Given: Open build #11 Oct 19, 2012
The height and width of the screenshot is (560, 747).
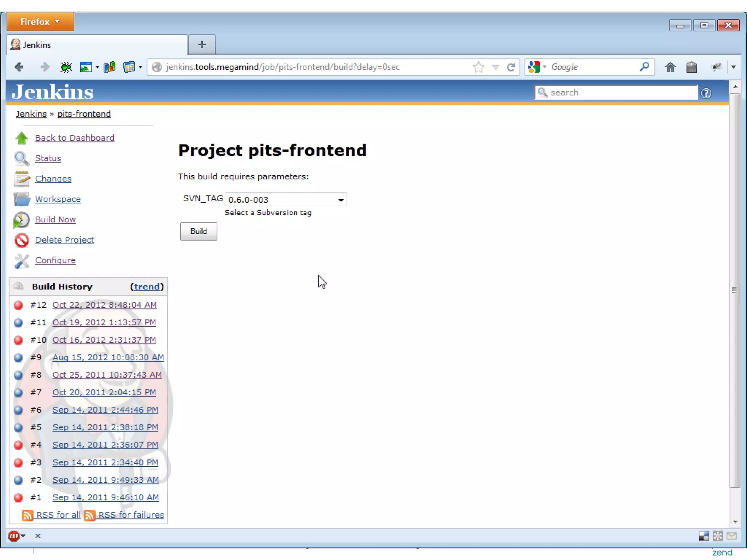Looking at the screenshot, I should [x=104, y=322].
